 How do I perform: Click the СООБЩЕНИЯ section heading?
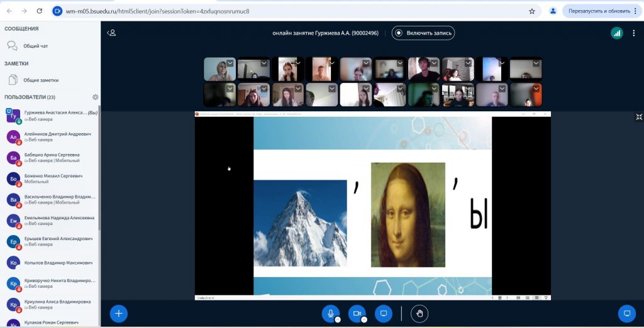click(x=21, y=29)
